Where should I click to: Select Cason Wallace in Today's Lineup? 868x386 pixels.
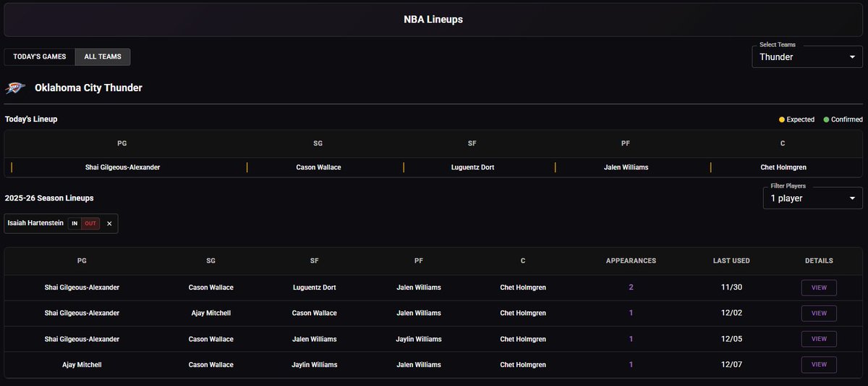click(318, 167)
